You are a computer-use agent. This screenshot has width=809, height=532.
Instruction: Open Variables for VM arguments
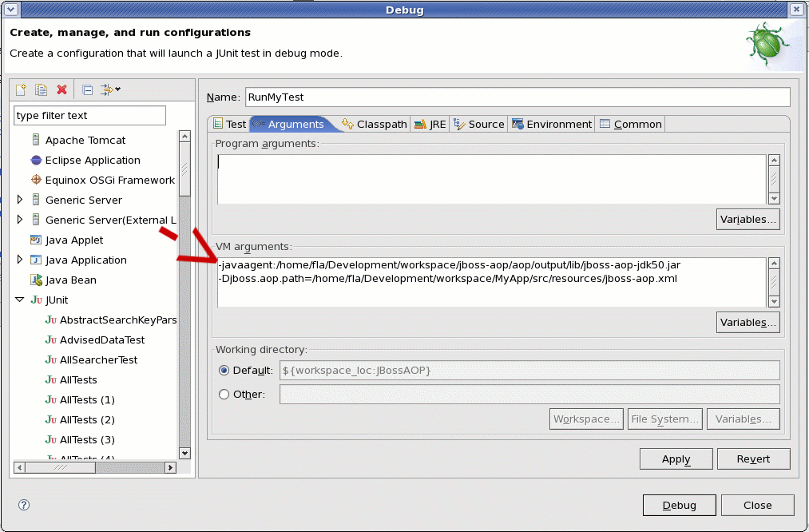point(748,323)
